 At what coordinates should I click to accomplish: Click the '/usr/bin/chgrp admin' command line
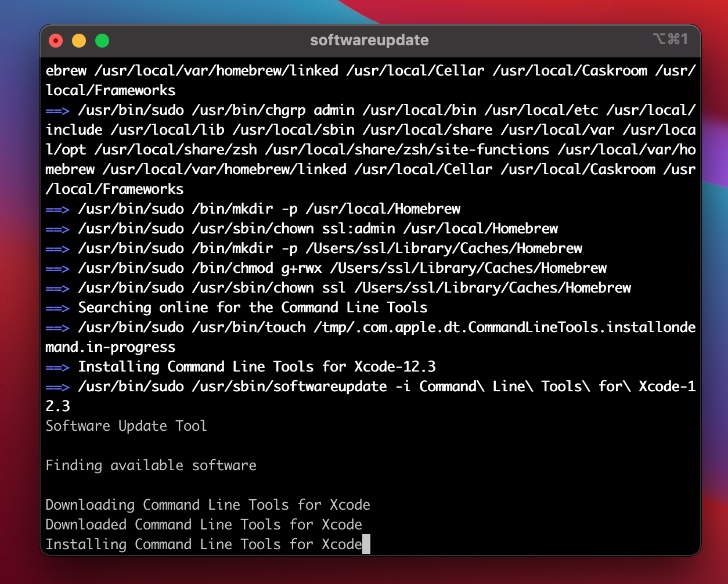[x=387, y=110]
